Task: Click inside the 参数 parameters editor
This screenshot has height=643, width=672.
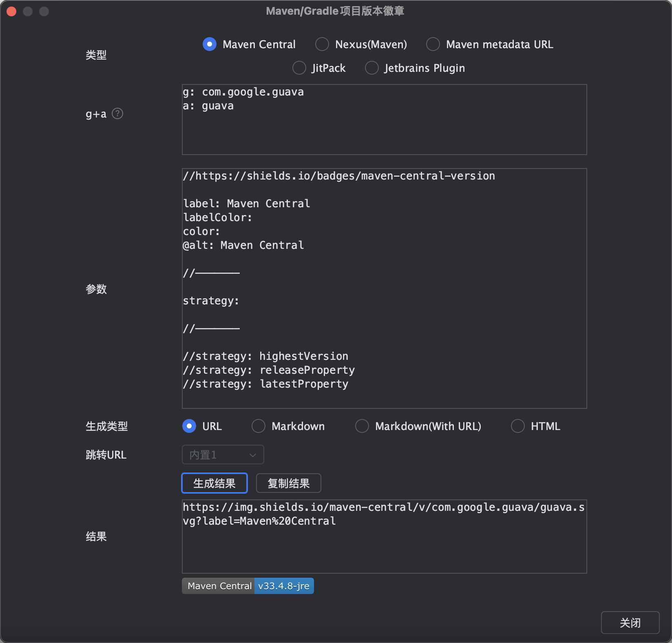Action: (383, 286)
